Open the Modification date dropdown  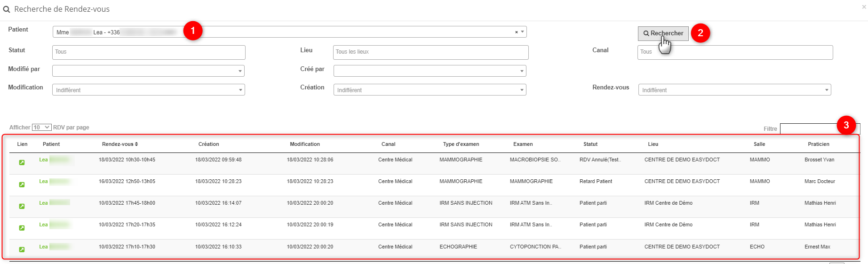[x=148, y=90]
